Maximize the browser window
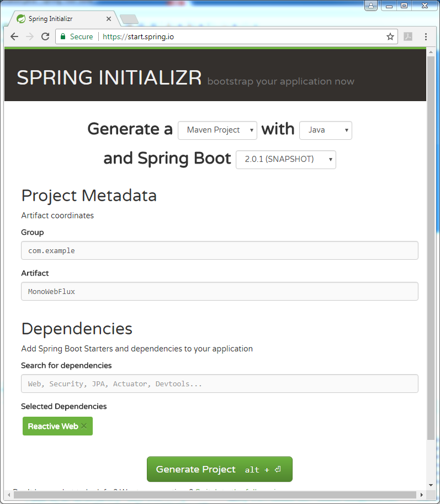 404,6
